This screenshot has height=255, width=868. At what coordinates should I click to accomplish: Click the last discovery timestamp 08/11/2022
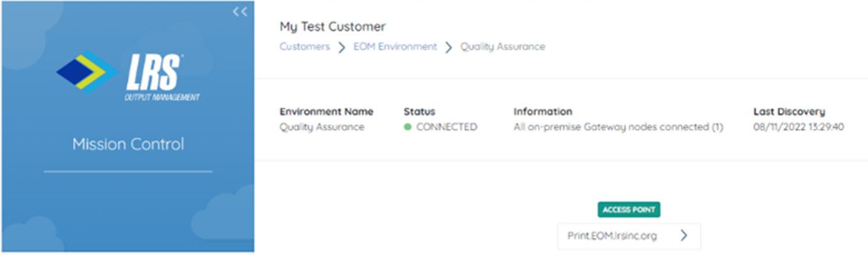coord(798,127)
